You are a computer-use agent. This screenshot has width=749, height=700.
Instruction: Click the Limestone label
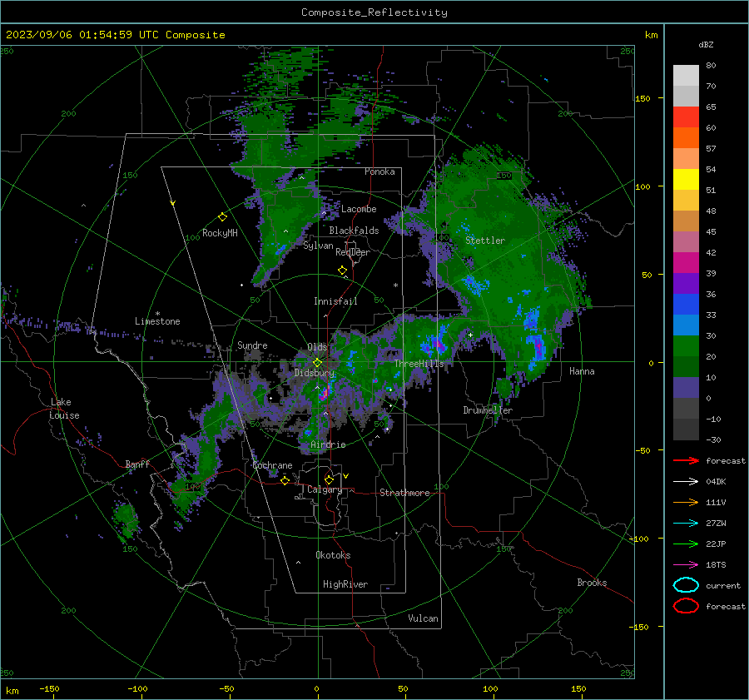(x=157, y=321)
